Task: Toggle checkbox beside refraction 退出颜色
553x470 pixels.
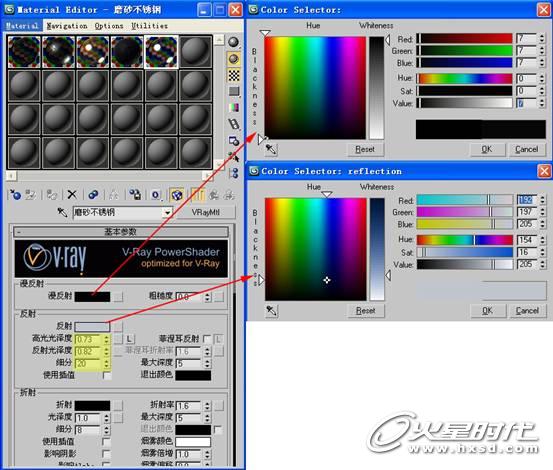Action: coord(218,429)
